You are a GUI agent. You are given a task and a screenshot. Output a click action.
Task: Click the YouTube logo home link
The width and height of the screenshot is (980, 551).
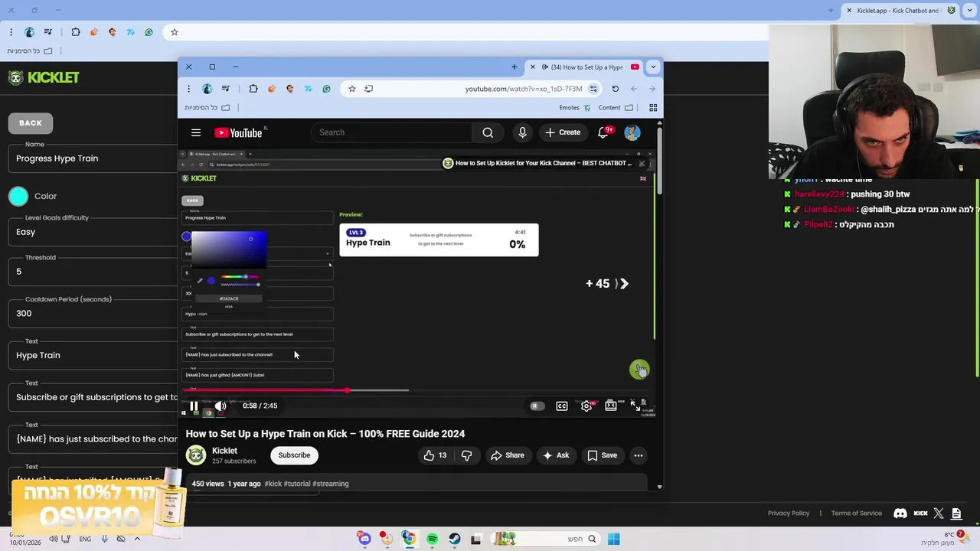pos(240,132)
